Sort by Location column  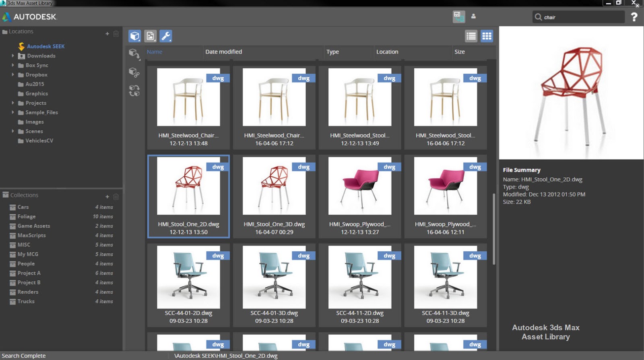coord(387,52)
